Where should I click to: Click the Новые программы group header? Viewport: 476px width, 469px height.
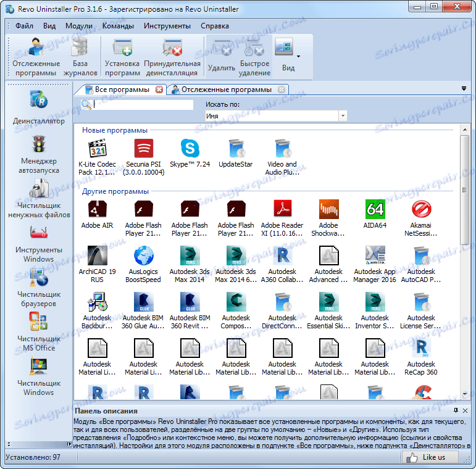click(x=115, y=130)
